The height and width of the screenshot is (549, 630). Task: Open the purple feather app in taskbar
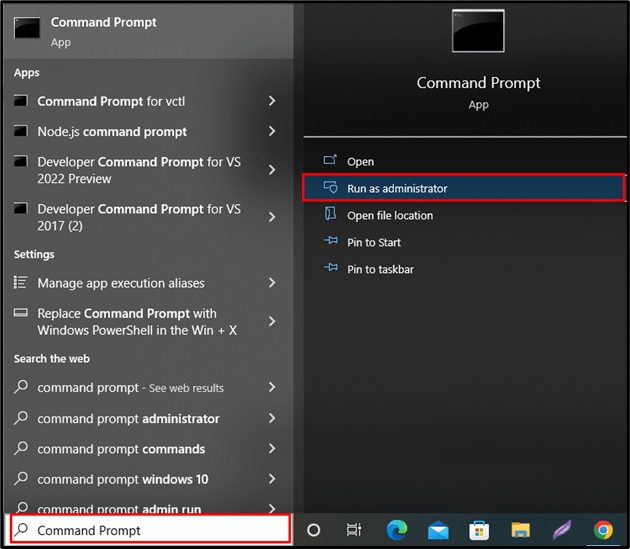562,530
